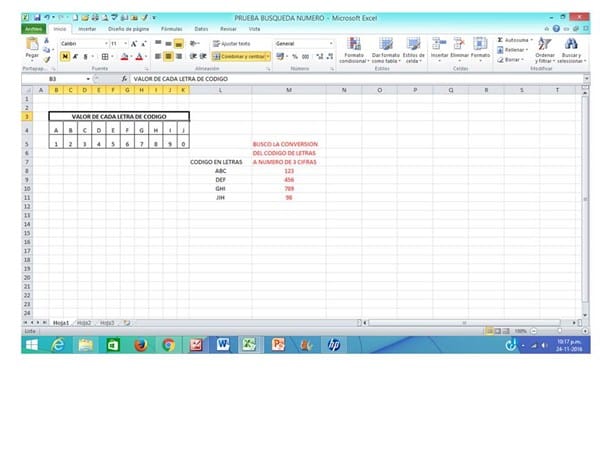Viewport: 600px width, 450px height.
Task: Click the Pegar paste icon
Action: tap(32, 44)
